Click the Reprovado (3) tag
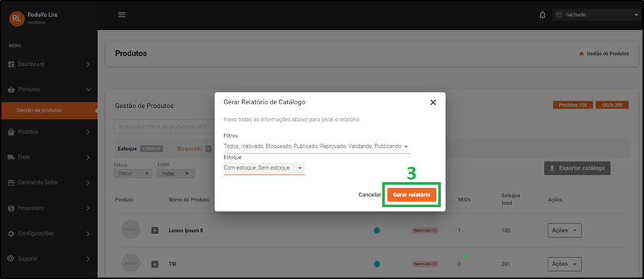This screenshot has height=279, width=644. [425, 264]
